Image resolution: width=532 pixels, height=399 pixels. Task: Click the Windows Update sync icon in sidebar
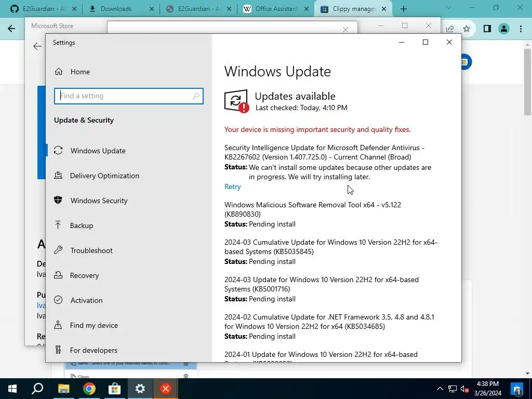(x=58, y=150)
